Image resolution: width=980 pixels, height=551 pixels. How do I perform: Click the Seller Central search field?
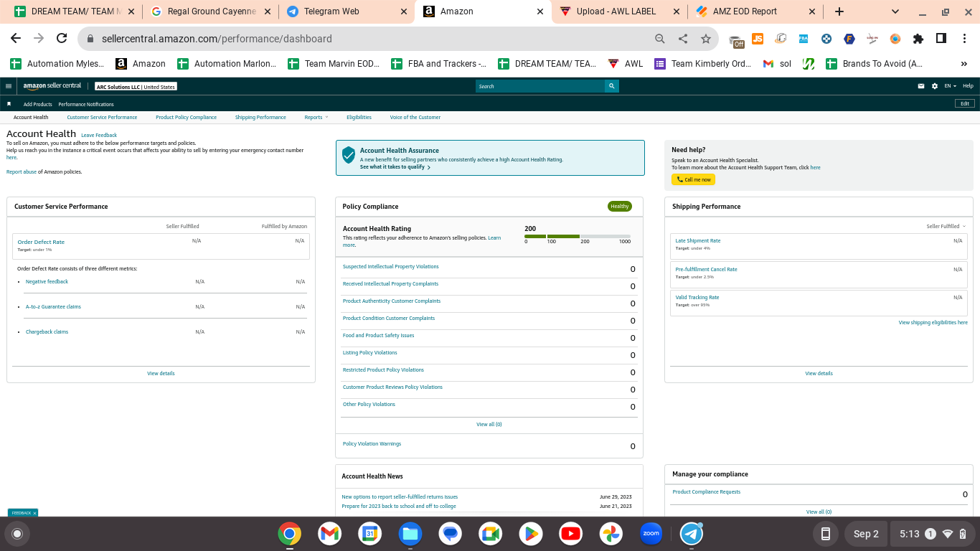click(540, 86)
